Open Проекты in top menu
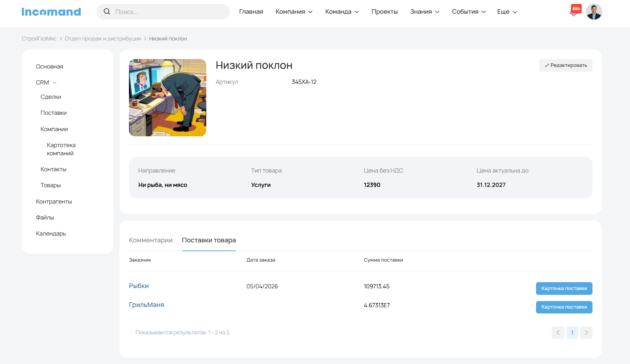The width and height of the screenshot is (630, 364). coord(385,12)
